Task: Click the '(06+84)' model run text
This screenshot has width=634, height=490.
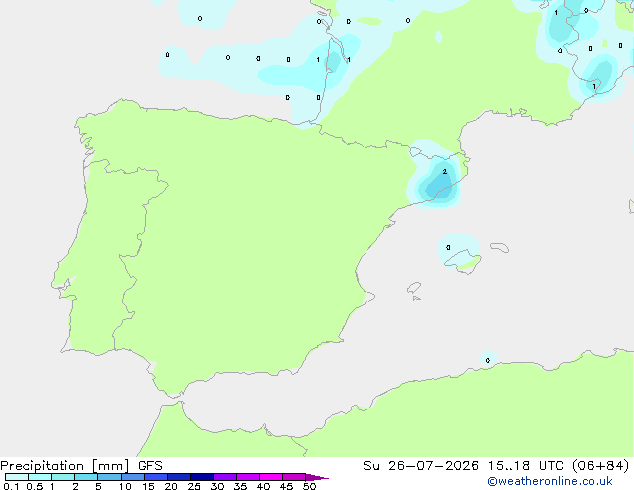Action: tap(601, 466)
